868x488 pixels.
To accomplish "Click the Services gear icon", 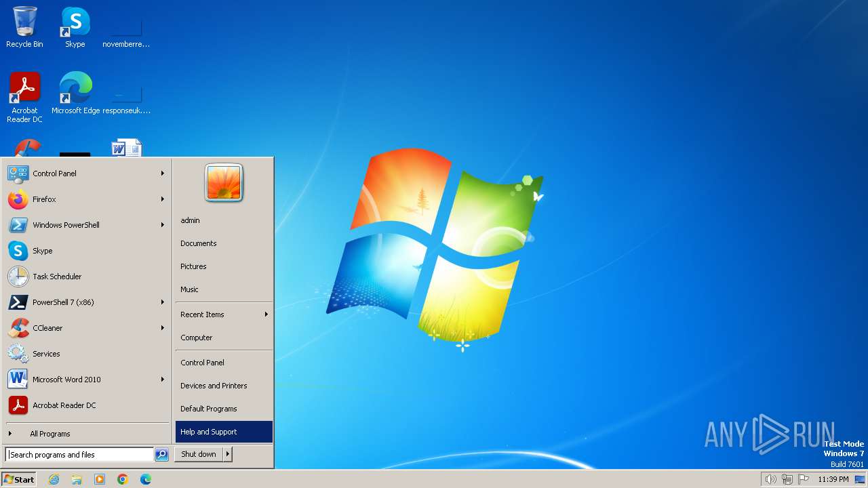I will (x=18, y=354).
